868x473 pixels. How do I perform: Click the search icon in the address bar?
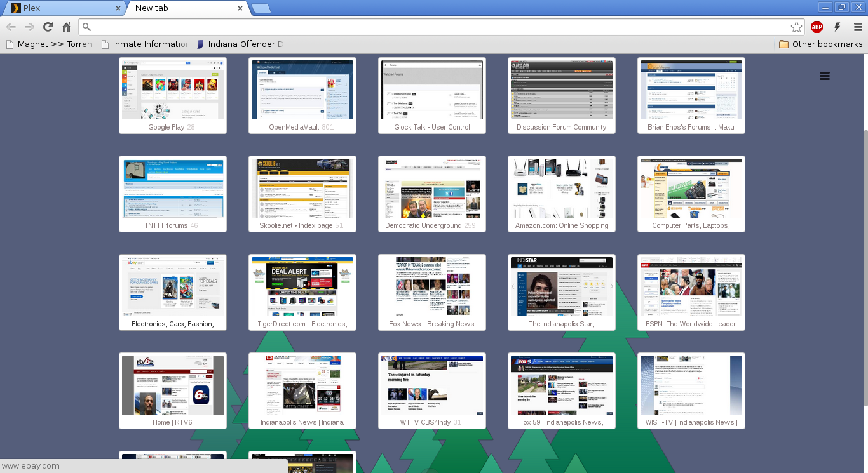(x=87, y=27)
